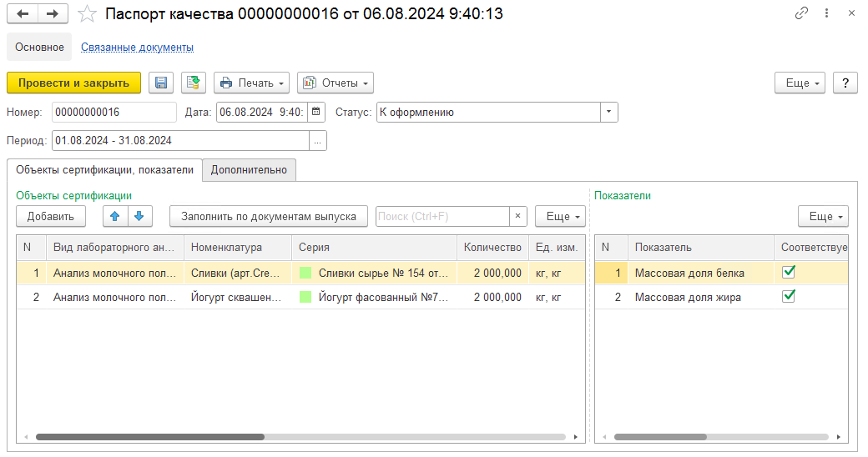Focus the Номер input field

(114, 112)
